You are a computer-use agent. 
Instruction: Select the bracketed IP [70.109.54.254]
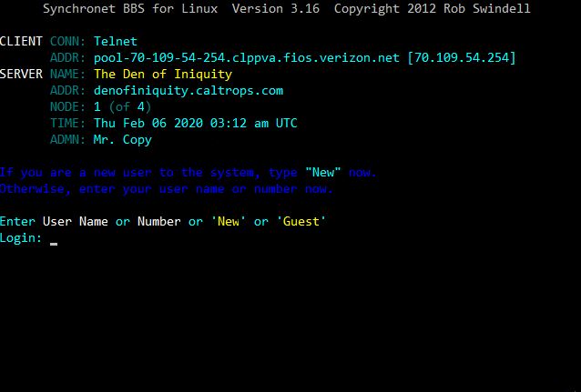click(x=462, y=57)
